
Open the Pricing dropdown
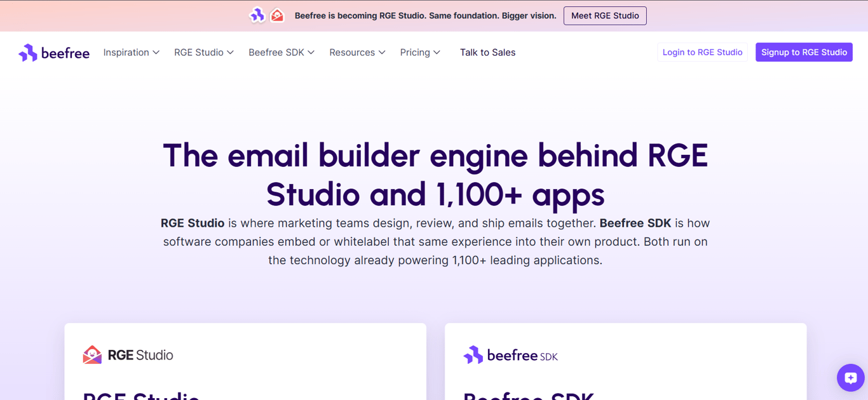(420, 53)
